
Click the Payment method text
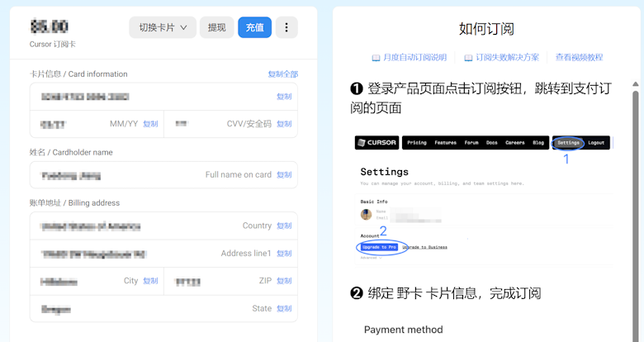tap(403, 330)
